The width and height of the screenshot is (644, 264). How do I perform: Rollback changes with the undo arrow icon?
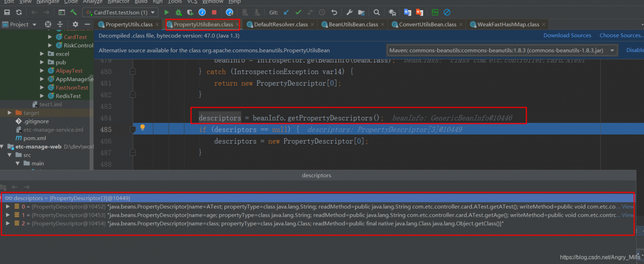coord(334,12)
